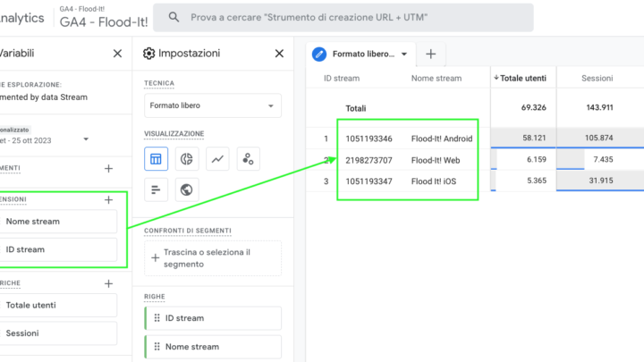
Task: Select Sessioni metric in Variabili
Action: click(57, 333)
